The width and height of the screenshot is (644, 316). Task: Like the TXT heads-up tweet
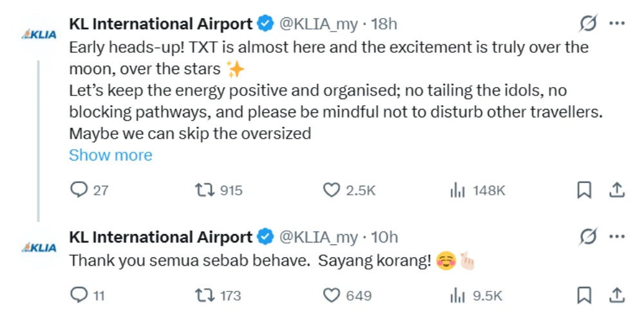click(331, 190)
